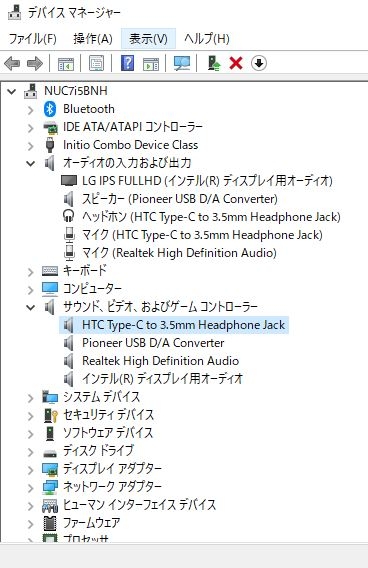
Task: Expand the システム デバイス category
Action: point(31,398)
